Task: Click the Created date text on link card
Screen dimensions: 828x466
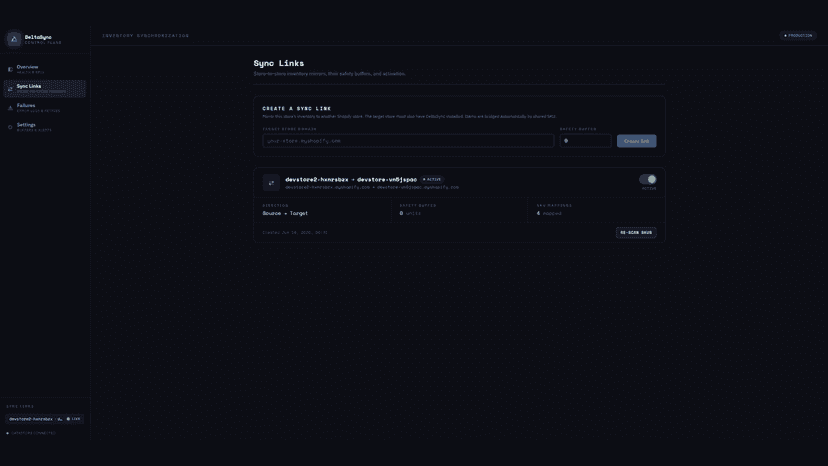Action: click(x=295, y=232)
